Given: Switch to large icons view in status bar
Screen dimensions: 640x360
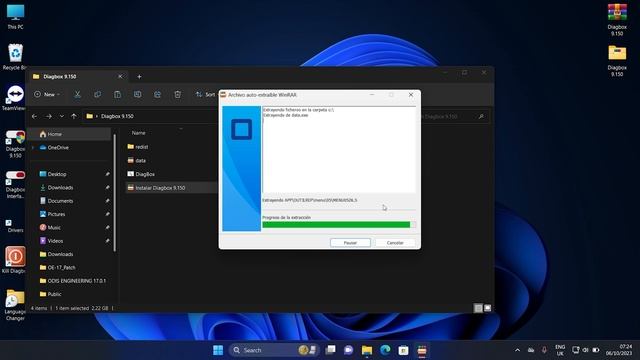Looking at the screenshot, I should pos(487,308).
